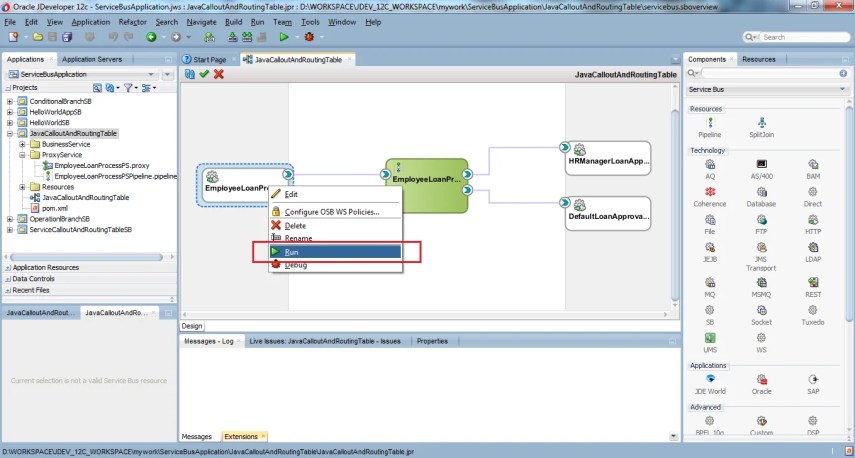This screenshot has width=855, height=458.
Task: Click the Rebuild project toolbar icon
Action: pos(247,37)
